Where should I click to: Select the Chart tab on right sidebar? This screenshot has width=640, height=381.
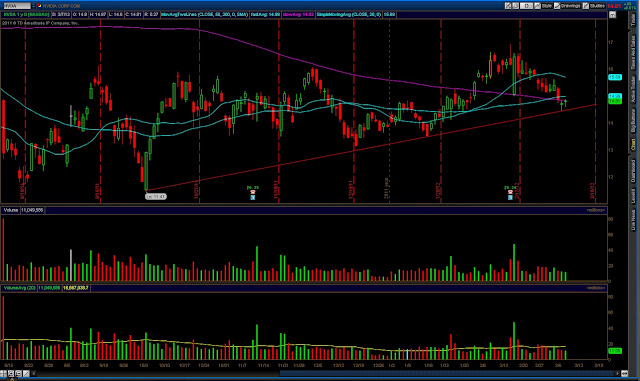[x=633, y=145]
